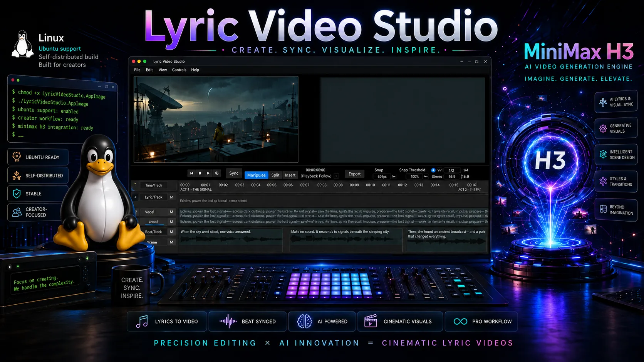Click the Styles & Transitions sparkle icon
The height and width of the screenshot is (362, 644).
pos(603,182)
